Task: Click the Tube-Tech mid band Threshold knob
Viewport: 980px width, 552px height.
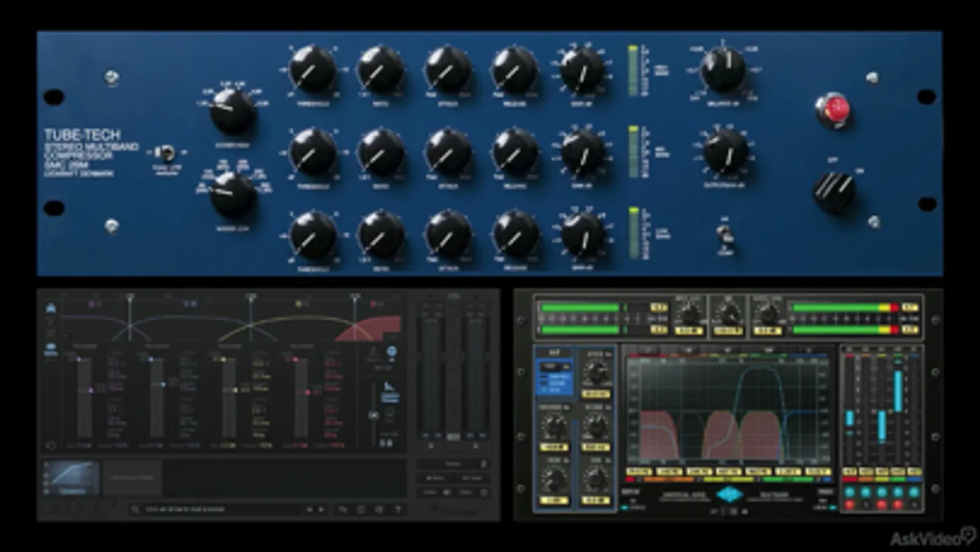Action: click(313, 152)
